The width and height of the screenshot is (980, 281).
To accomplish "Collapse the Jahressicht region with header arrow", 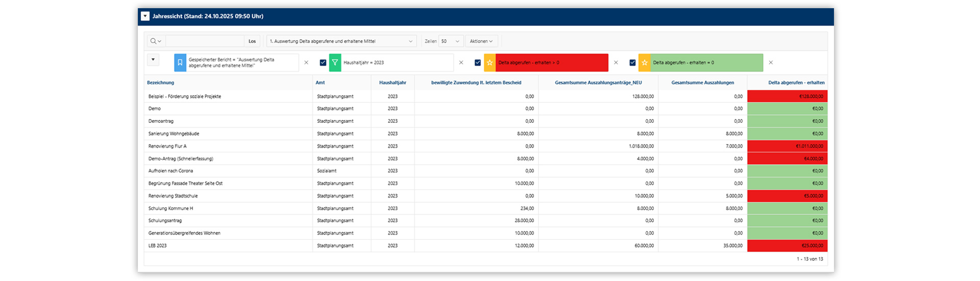I will [145, 16].
